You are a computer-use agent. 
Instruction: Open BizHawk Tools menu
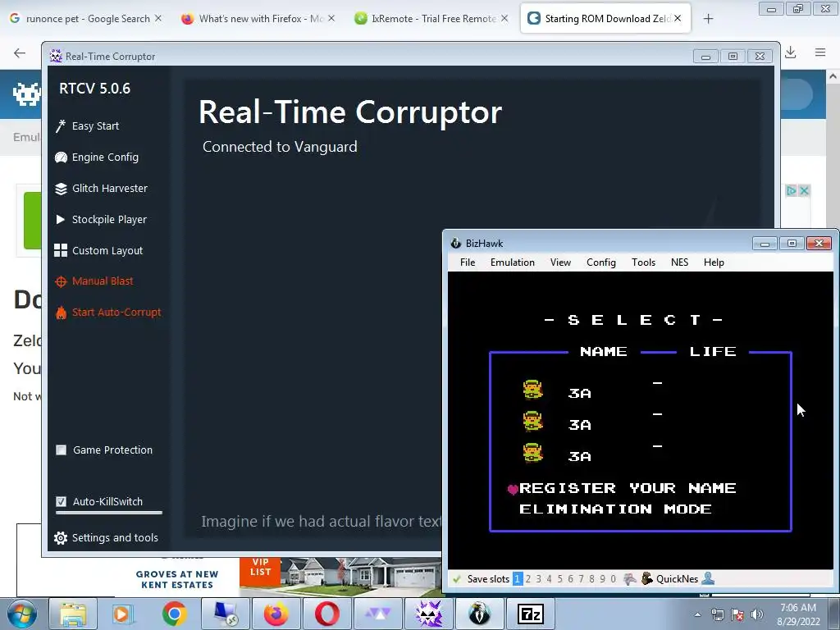point(643,262)
